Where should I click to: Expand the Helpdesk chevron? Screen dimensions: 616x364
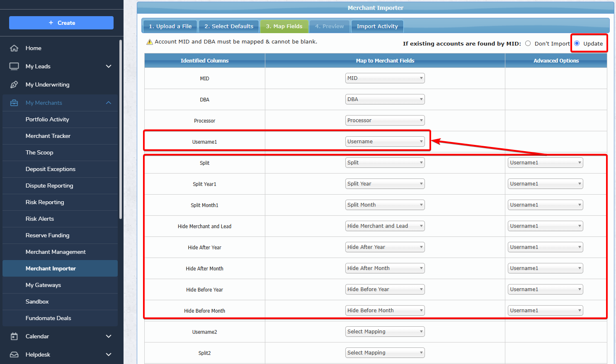(109, 354)
